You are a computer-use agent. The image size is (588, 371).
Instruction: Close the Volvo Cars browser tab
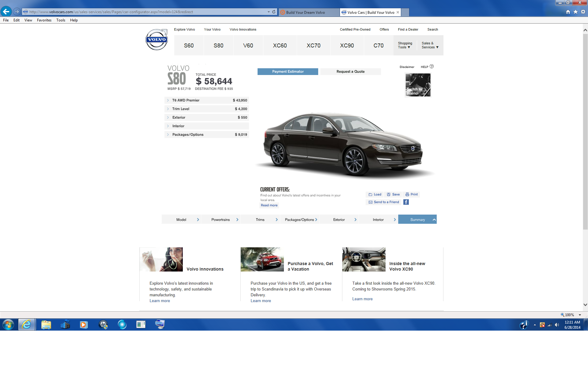(398, 12)
